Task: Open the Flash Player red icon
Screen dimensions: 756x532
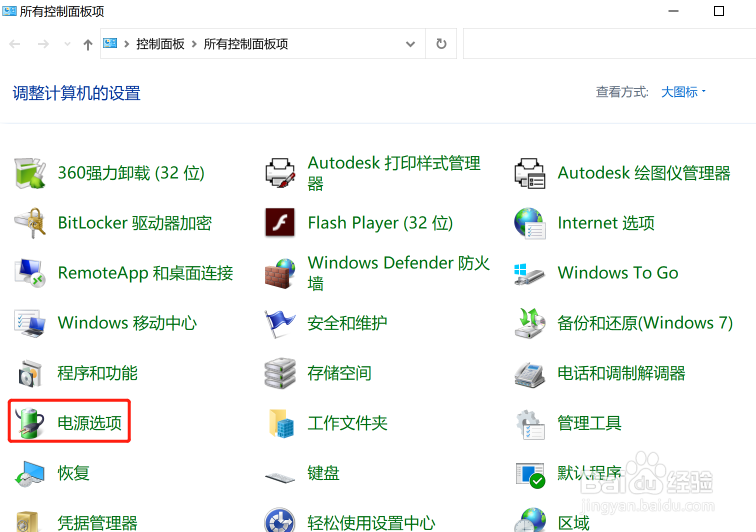Action: click(x=280, y=222)
